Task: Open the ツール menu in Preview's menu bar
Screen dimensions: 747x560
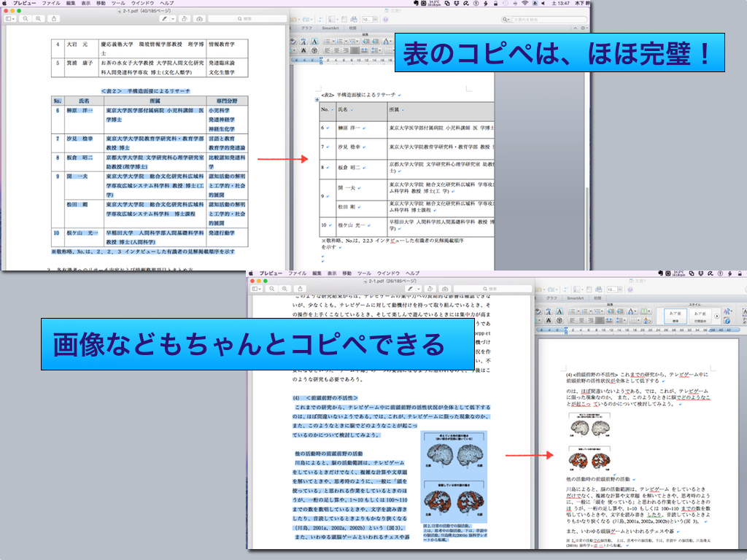Action: click(x=117, y=4)
